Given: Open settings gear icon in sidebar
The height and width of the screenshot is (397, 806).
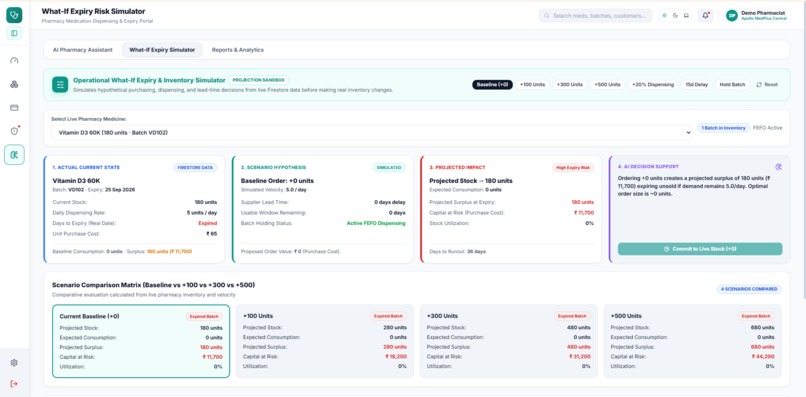Looking at the screenshot, I should (x=14, y=363).
